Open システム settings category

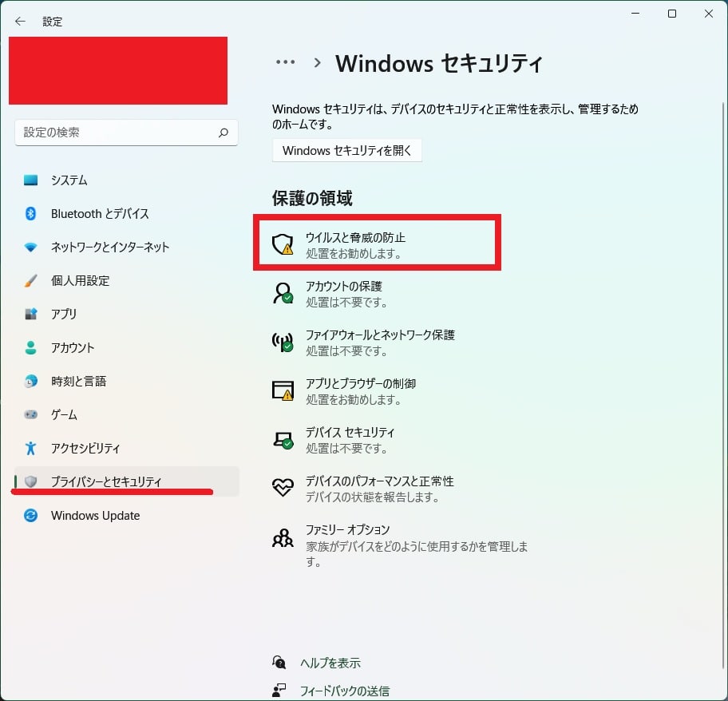tap(126, 180)
